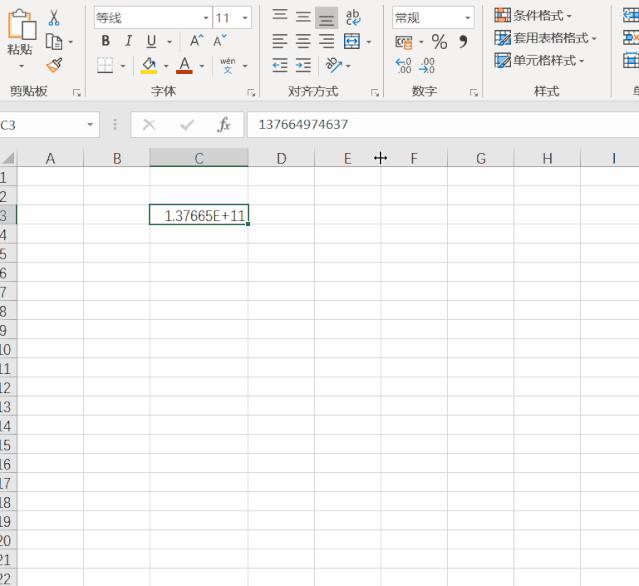639x586 pixels.
Task: Click cell showing 1.37665E+11
Action: tap(199, 215)
